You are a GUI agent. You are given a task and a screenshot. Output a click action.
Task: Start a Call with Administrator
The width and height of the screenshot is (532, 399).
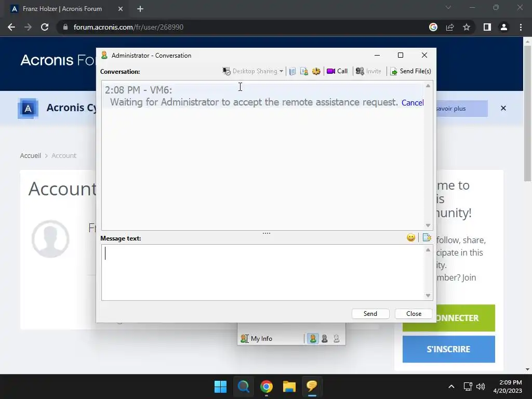(x=337, y=71)
